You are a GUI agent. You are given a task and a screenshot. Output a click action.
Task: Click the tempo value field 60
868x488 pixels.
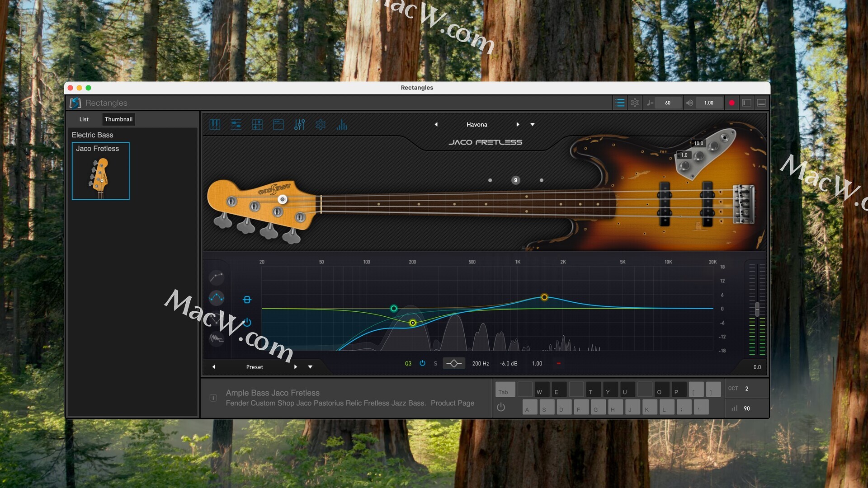[668, 103]
